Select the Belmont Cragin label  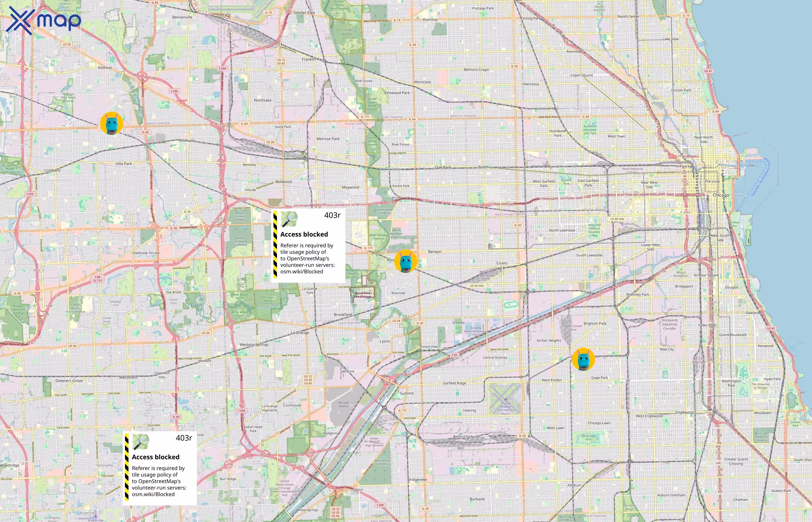click(476, 70)
